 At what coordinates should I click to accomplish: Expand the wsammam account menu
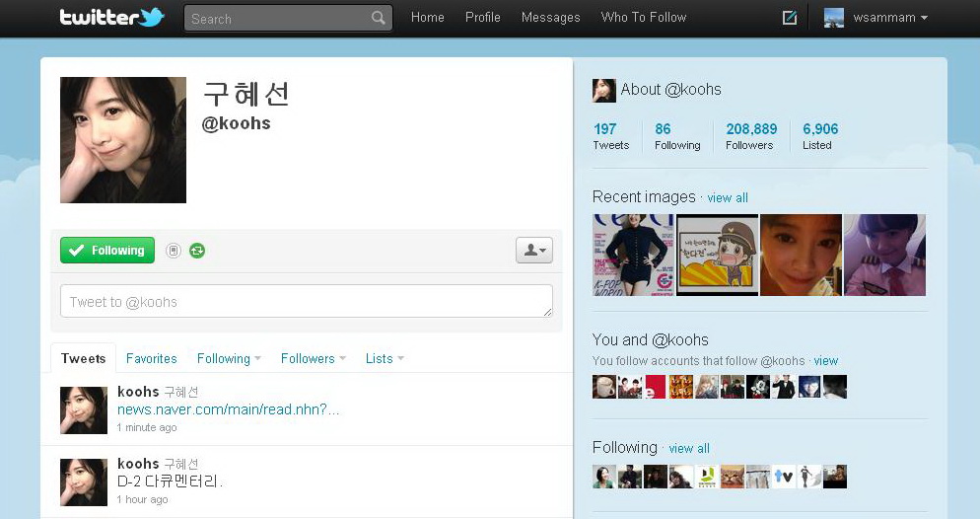click(890, 18)
